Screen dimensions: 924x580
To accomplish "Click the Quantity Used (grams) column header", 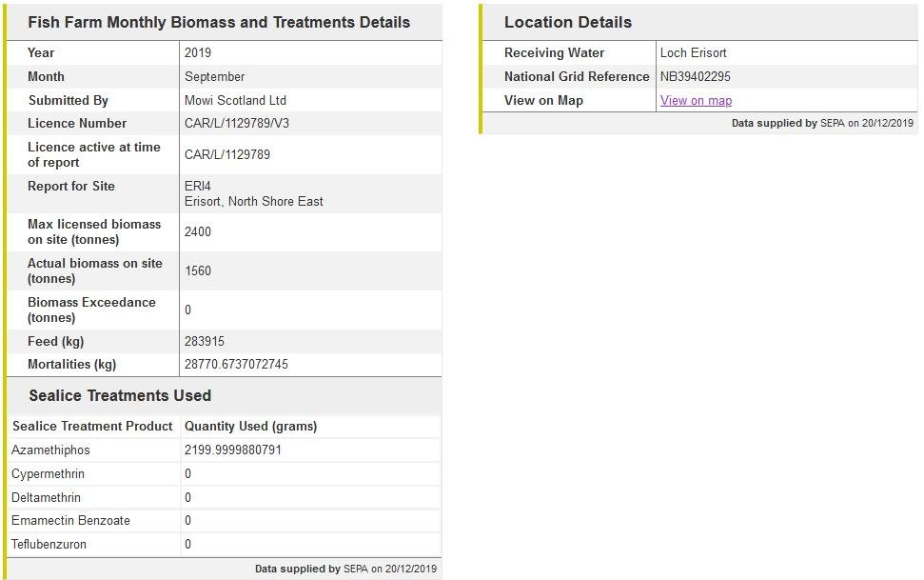I will 250,426.
